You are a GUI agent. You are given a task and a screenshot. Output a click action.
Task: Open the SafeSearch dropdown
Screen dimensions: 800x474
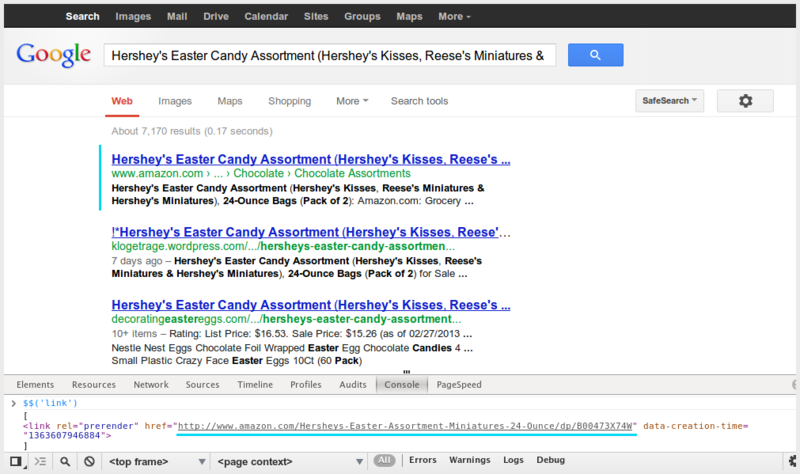[669, 101]
